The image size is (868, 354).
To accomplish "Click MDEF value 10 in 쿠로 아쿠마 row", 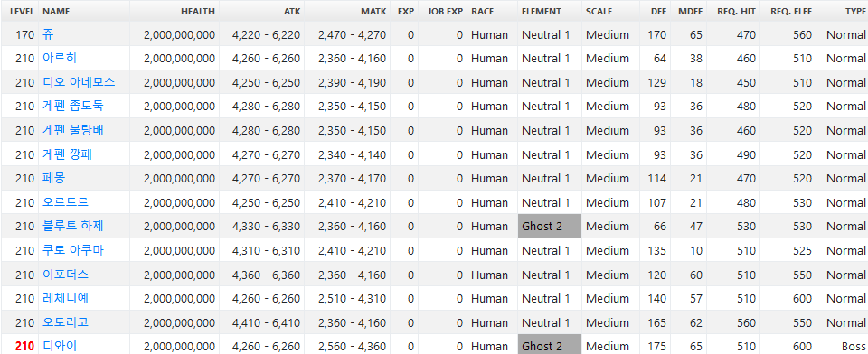I will click(696, 250).
